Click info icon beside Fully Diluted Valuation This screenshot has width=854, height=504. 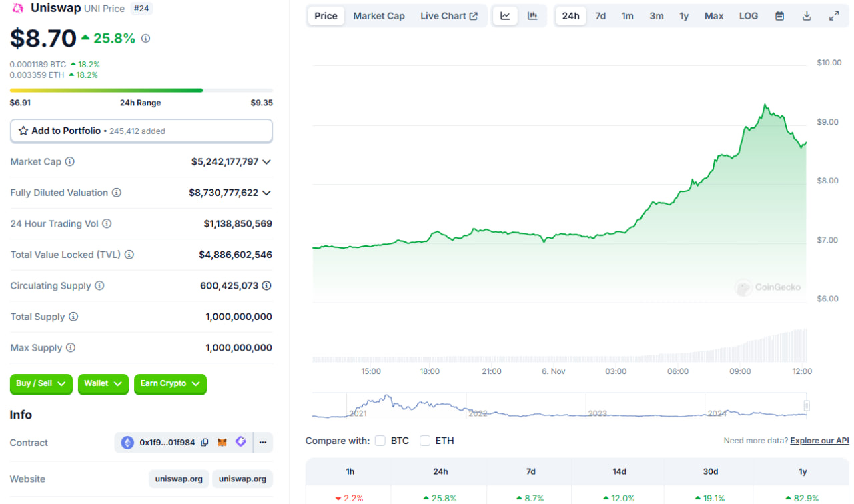117,193
